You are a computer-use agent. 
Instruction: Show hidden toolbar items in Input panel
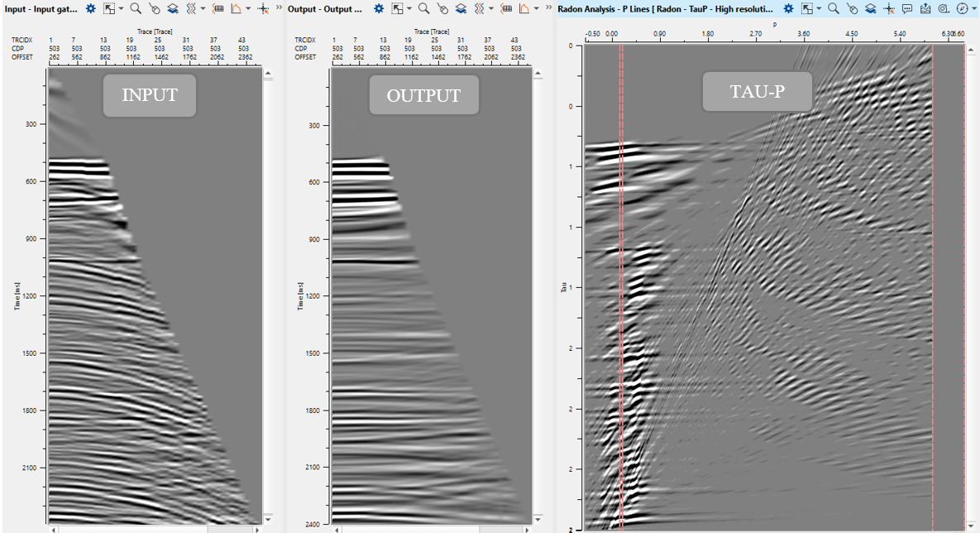(278, 8)
